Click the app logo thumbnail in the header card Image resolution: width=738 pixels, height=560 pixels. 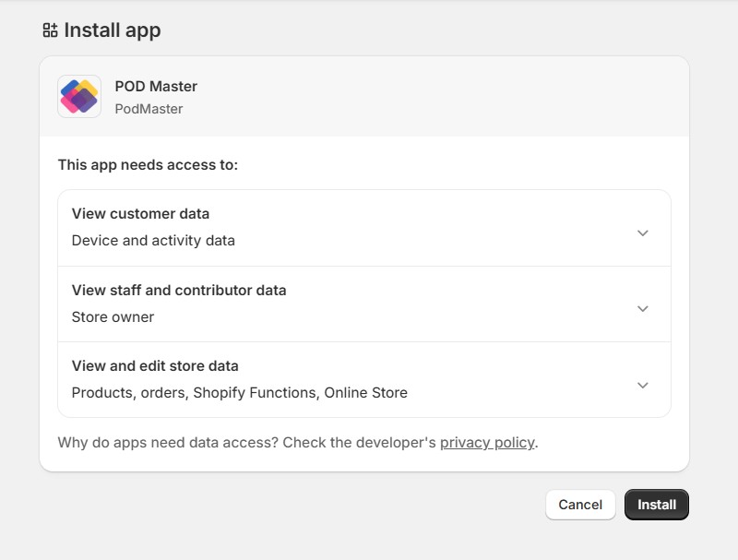coord(78,96)
